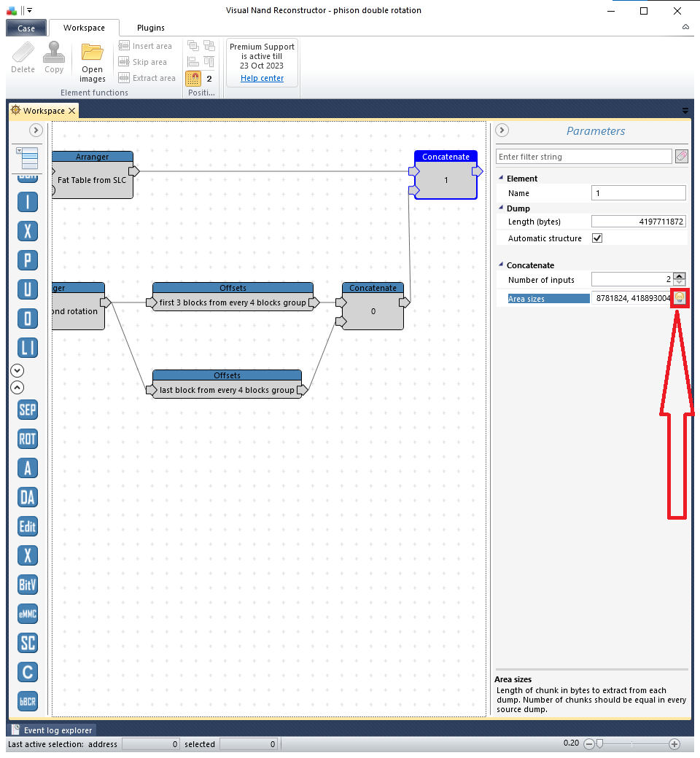Click the align left icon in Position group
The image size is (700, 758).
[193, 62]
